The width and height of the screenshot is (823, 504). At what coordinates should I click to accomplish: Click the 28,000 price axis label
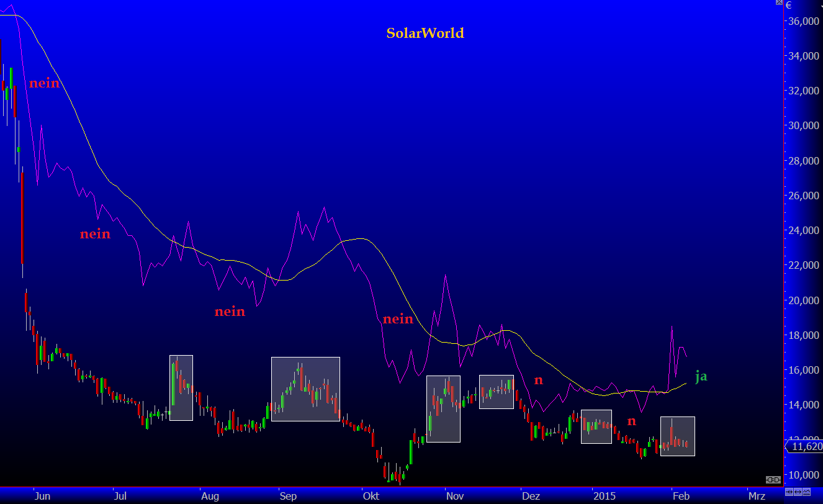804,161
